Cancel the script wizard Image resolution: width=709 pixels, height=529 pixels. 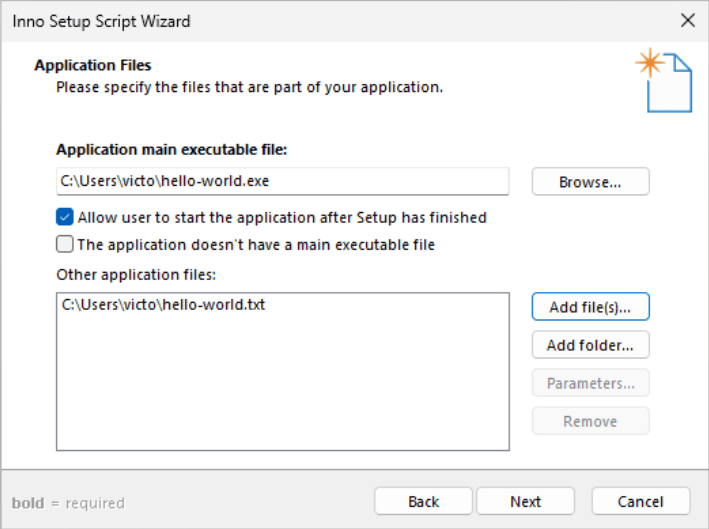641,501
